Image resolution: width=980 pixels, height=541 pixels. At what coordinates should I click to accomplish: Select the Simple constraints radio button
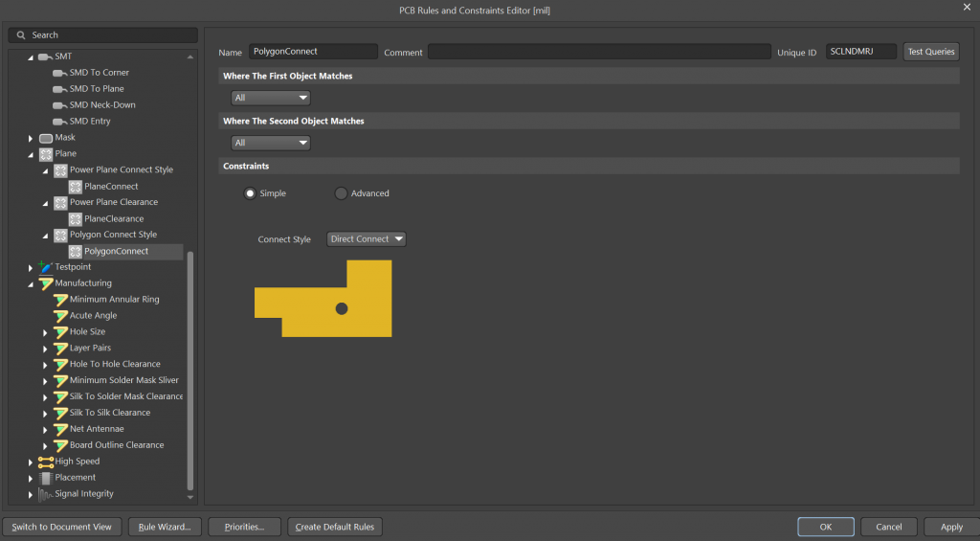pos(250,193)
